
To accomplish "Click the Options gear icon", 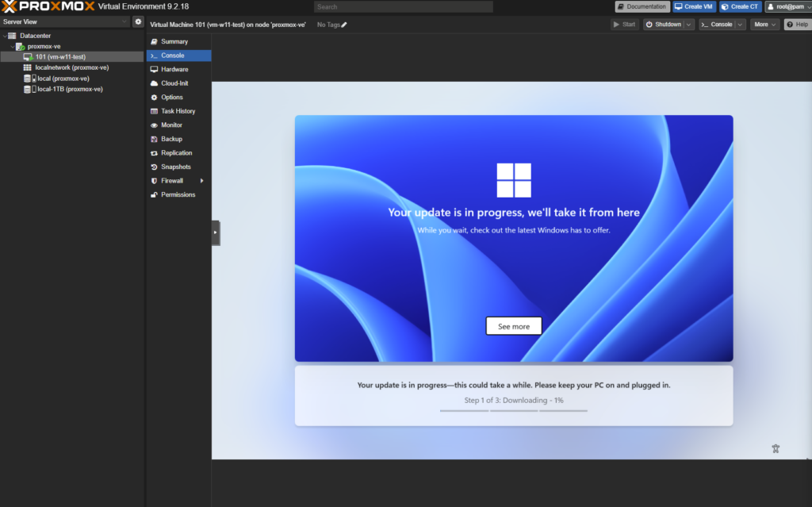I will pyautogui.click(x=154, y=98).
